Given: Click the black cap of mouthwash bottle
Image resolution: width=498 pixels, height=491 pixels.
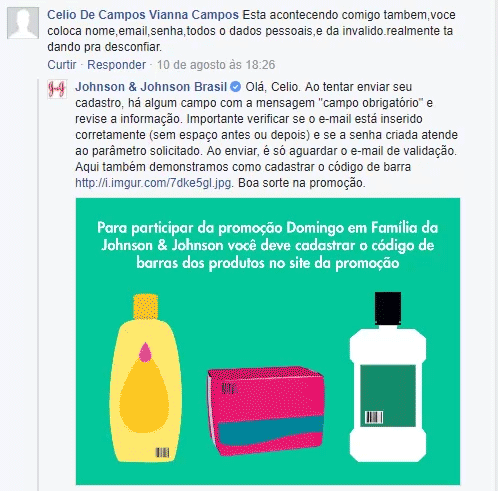Looking at the screenshot, I should [x=388, y=308].
